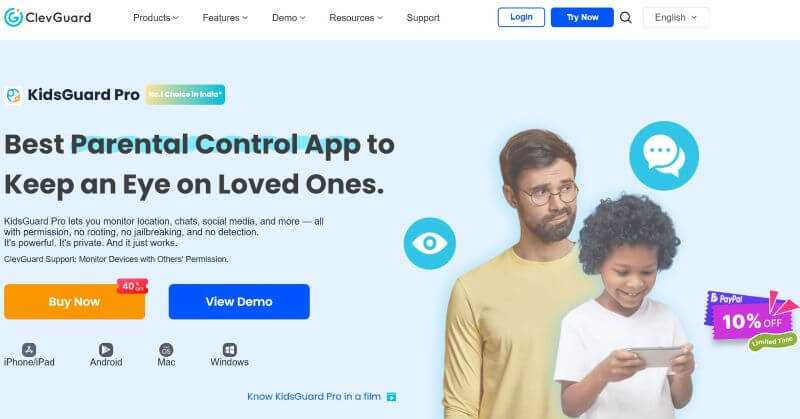Click the orange Buy Now button
This screenshot has height=419, width=800.
tap(74, 302)
